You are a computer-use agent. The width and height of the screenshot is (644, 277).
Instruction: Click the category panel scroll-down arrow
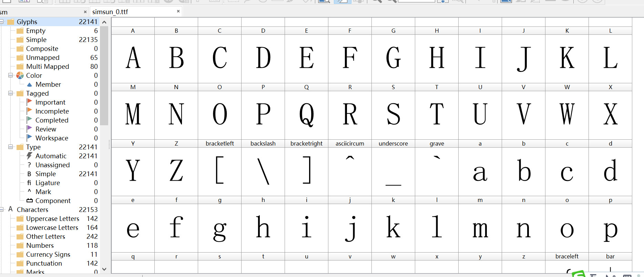(104, 269)
